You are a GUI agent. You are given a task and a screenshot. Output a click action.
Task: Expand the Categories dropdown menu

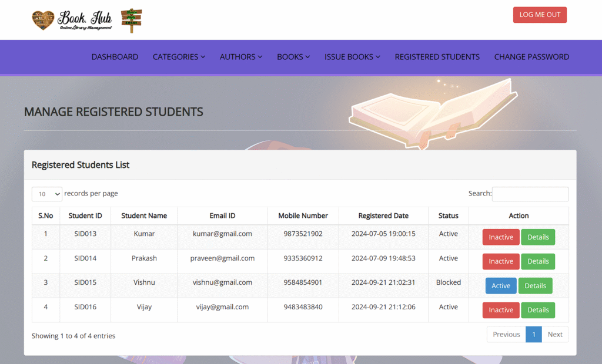179,57
